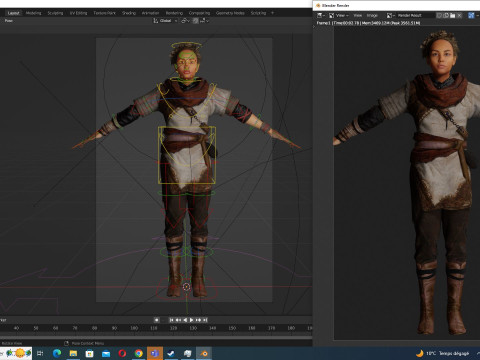480x360 pixels.
Task: Open the pivot point dropdown in viewport header
Action: coord(185,21)
